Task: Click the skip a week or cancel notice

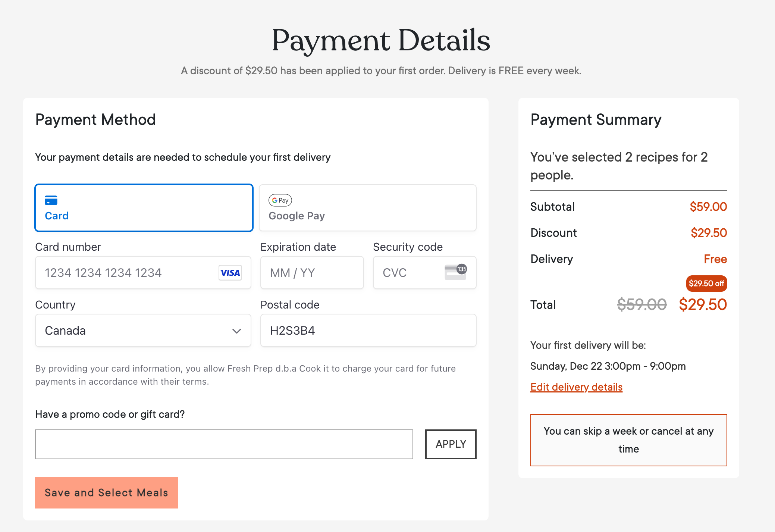Action: tap(629, 440)
